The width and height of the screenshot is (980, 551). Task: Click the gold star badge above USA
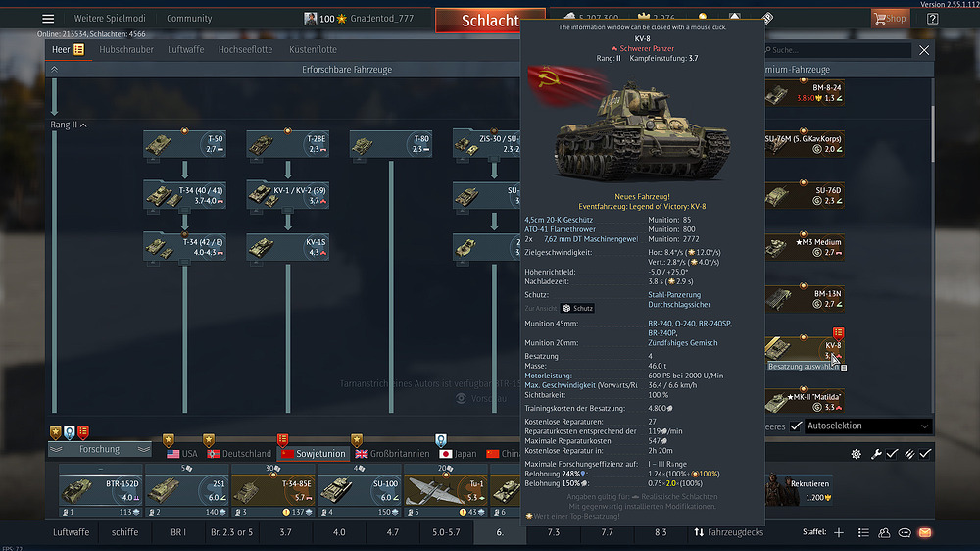click(x=169, y=440)
